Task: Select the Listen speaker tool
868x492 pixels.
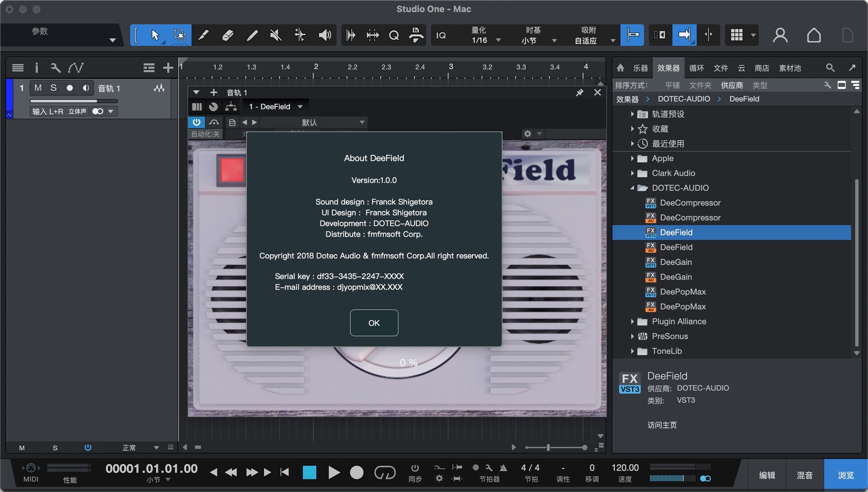Action: pyautogui.click(x=325, y=35)
